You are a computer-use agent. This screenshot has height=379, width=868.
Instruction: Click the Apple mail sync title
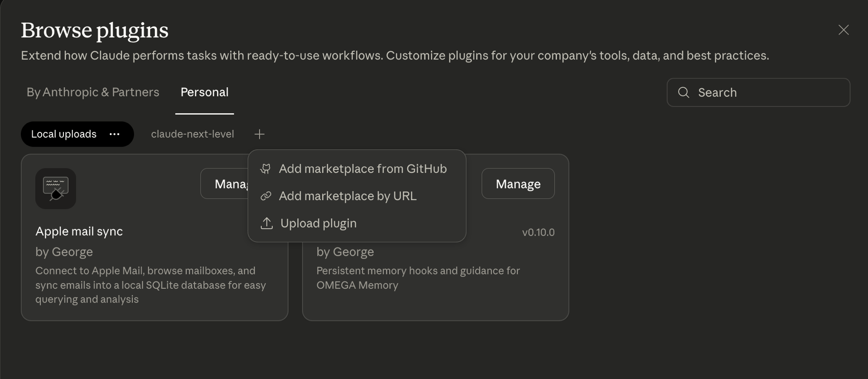pos(79,231)
